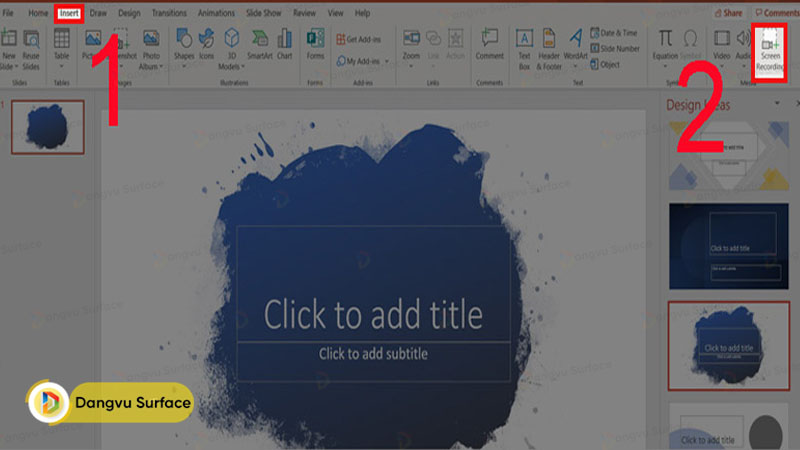The image size is (800, 450).
Task: Select slide 1 thumbnail in slide panel
Action: point(48,127)
